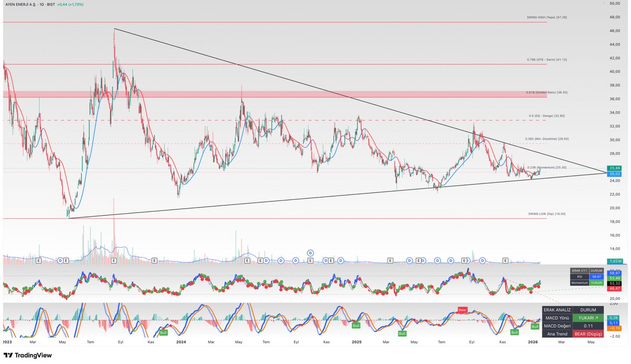
Task: Select the red Bear signal label
Action: tap(463, 310)
